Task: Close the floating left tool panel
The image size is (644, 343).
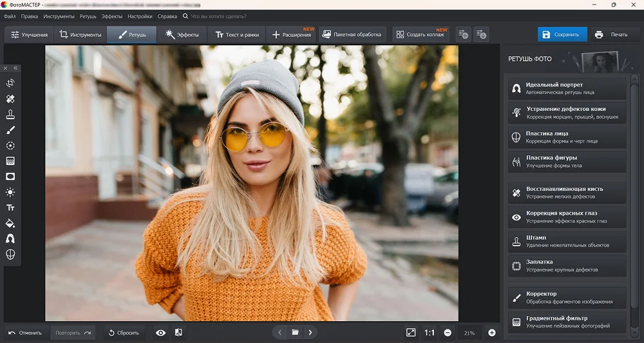Action: (x=6, y=68)
